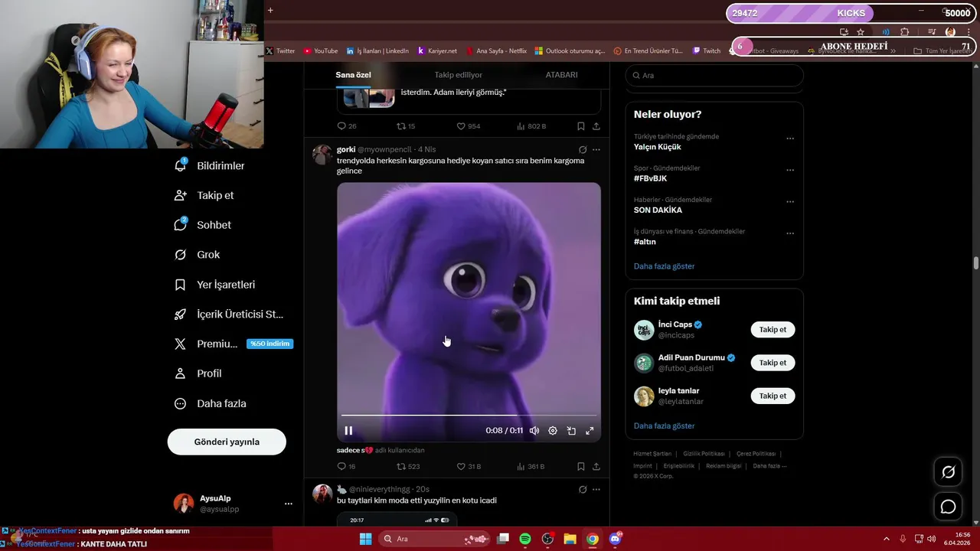Click the Ara search field on X

coord(714,75)
